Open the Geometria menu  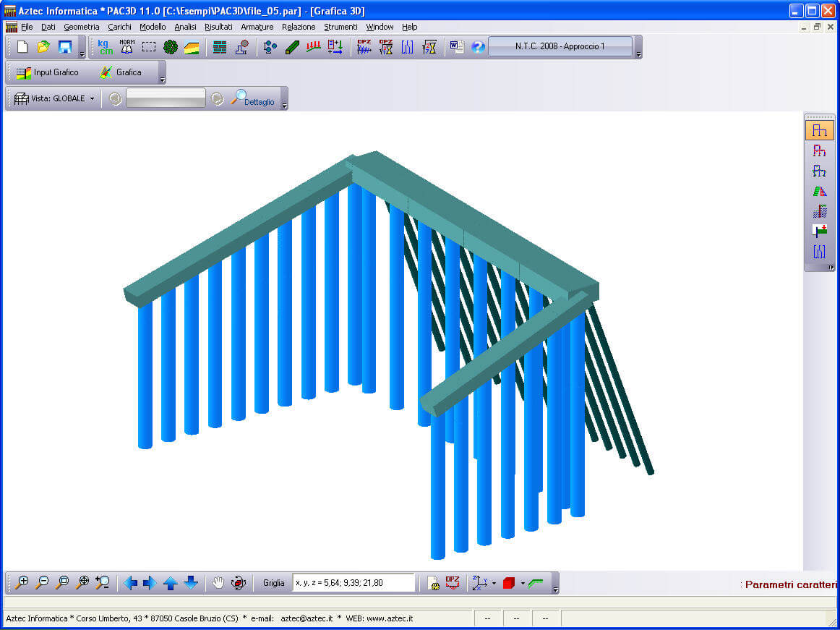(81, 27)
